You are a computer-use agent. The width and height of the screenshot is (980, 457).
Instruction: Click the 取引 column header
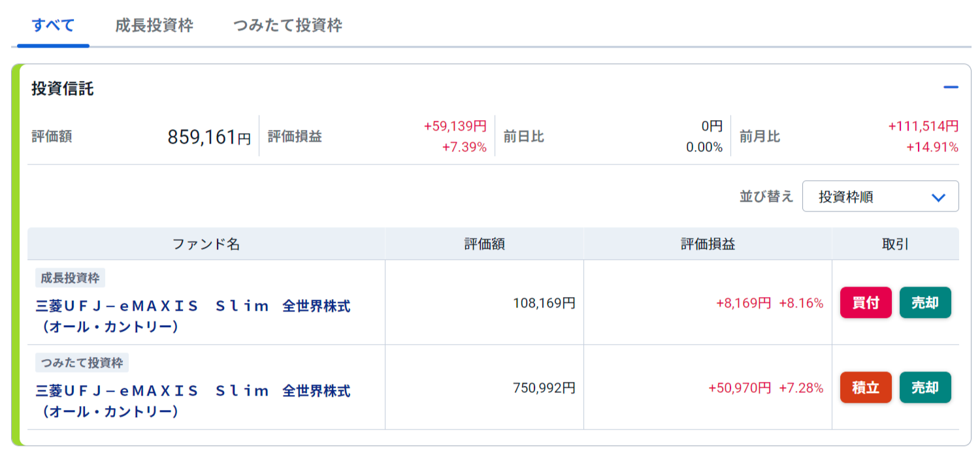coord(895,244)
